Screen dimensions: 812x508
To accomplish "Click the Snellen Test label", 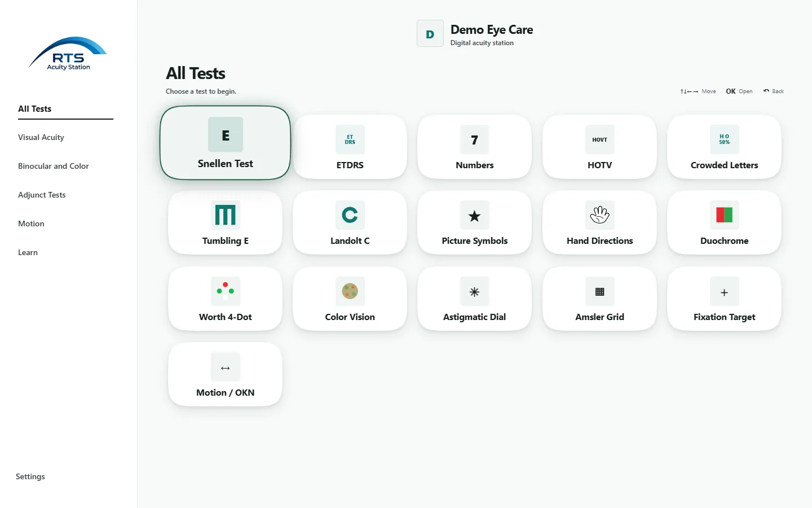I will point(226,164).
